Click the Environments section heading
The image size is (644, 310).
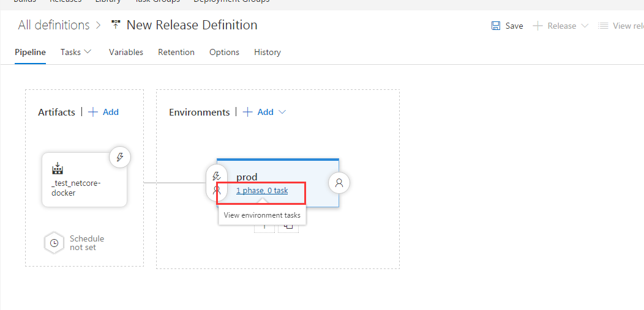(200, 113)
